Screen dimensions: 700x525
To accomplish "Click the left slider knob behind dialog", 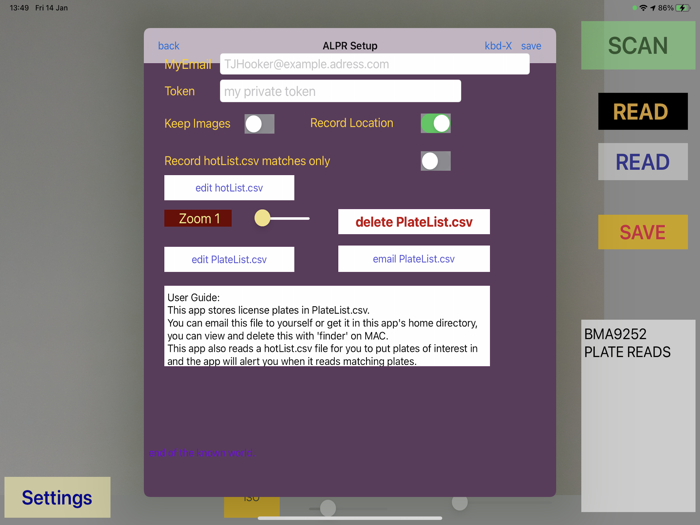I will click(328, 508).
